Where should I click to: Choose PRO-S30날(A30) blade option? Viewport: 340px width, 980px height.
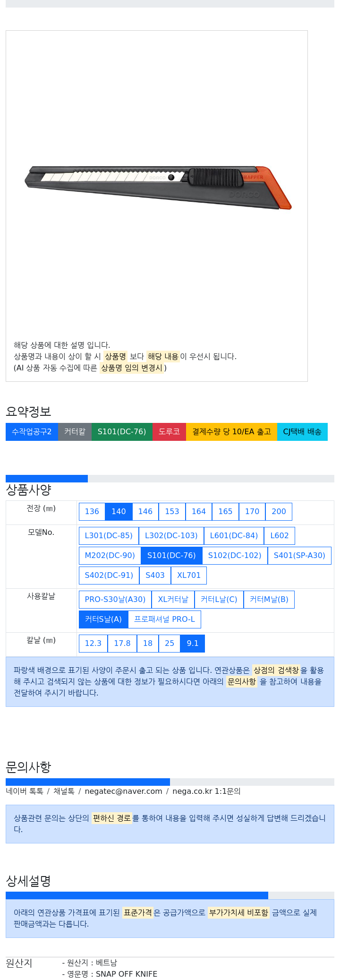point(115,600)
